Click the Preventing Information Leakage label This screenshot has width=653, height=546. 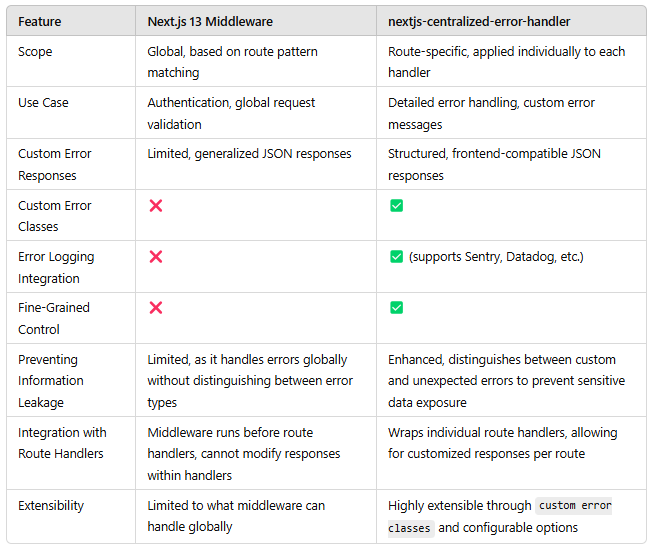[x=51, y=381]
